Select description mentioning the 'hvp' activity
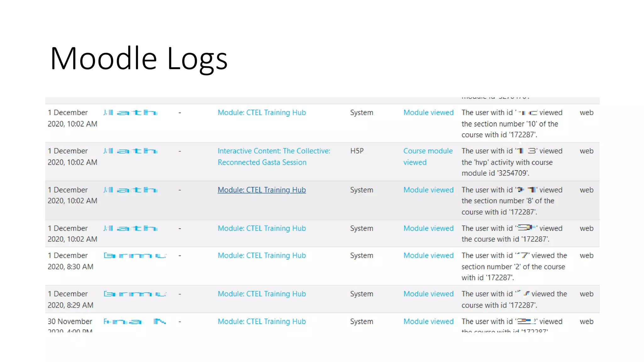The image size is (644, 362). [512, 162]
